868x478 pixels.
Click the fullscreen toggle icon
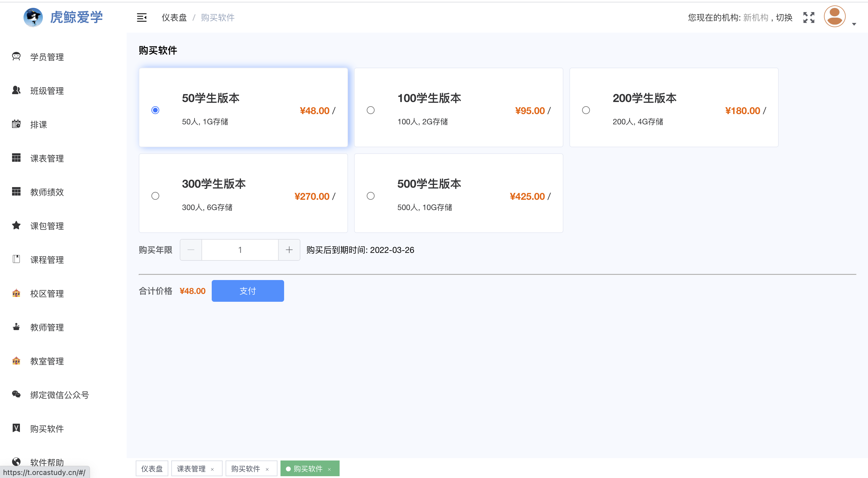pos(809,18)
